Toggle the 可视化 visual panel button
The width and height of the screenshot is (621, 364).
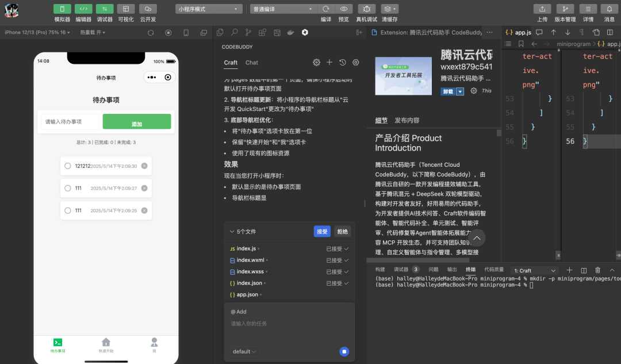(126, 9)
